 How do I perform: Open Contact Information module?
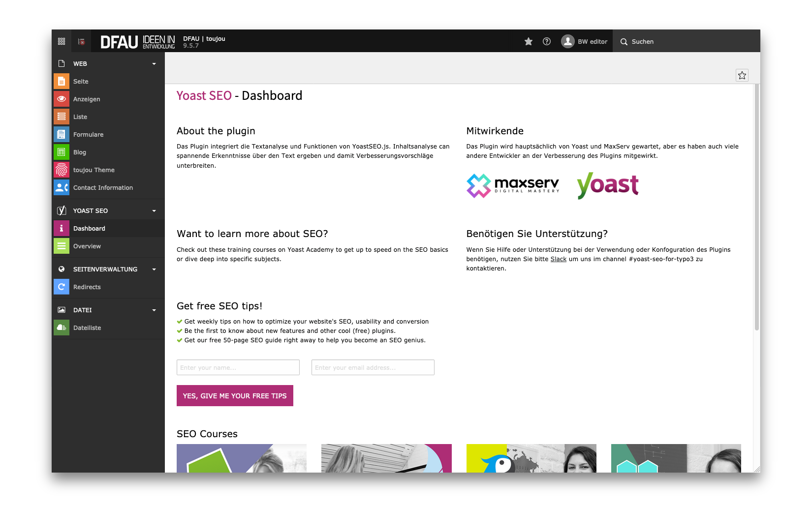coord(103,188)
